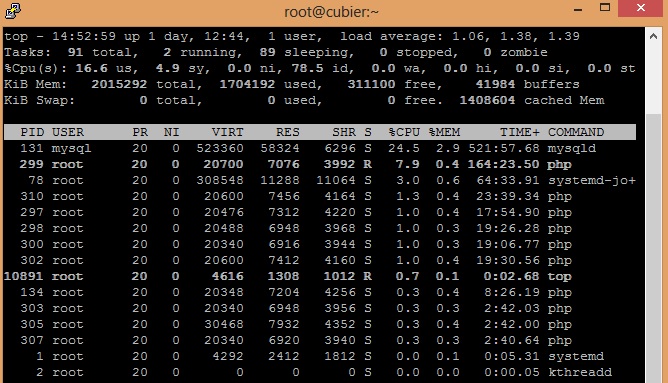Screen dimensions: 668x383
Task: Minimize the root@cubier terminal window
Action: (x=578, y=9)
